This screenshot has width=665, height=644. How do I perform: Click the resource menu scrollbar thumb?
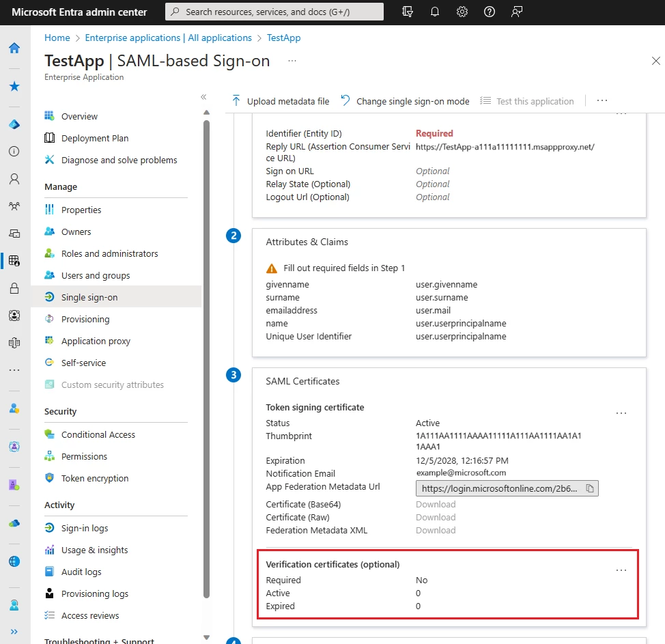[x=207, y=359]
